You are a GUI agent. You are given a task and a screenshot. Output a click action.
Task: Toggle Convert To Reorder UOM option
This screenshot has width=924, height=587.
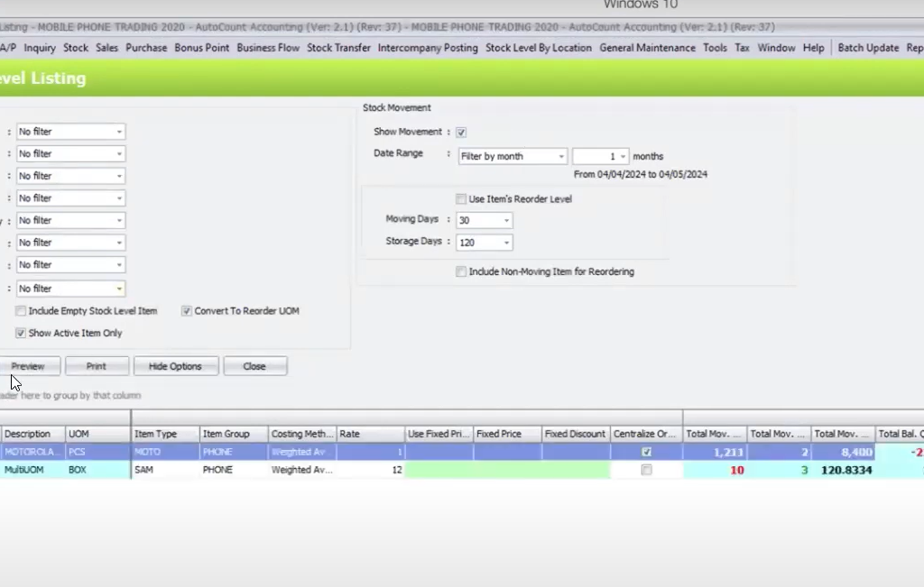pos(187,311)
